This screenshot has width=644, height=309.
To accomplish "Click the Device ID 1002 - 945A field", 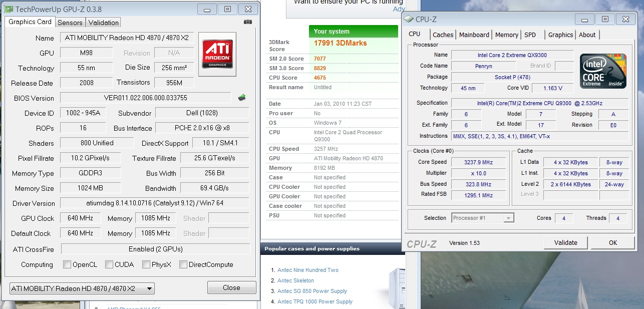I will 83,113.
